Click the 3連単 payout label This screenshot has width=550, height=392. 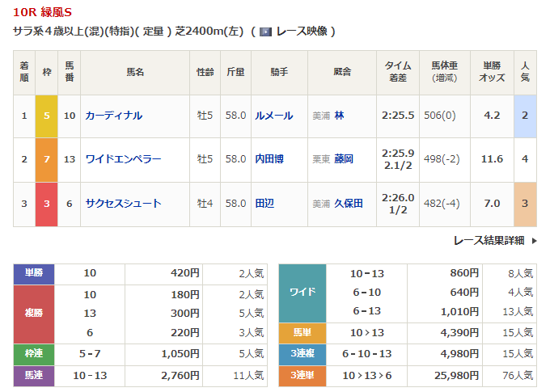[302, 376]
